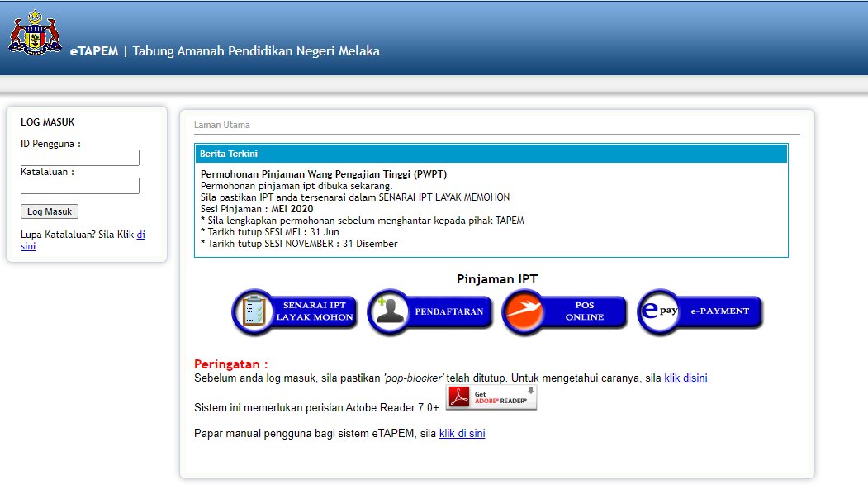Open user manual 'klik di sini' link
The image size is (868, 499).
pos(462,434)
